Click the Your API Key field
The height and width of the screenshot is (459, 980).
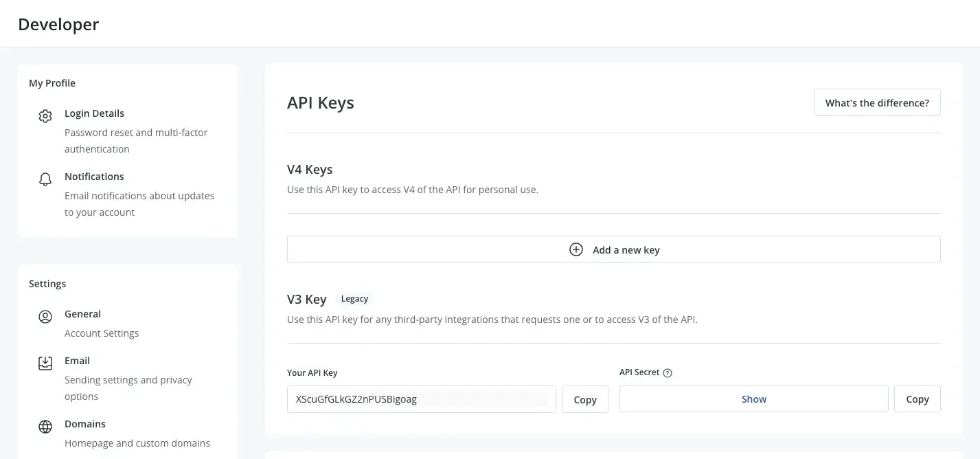click(422, 399)
